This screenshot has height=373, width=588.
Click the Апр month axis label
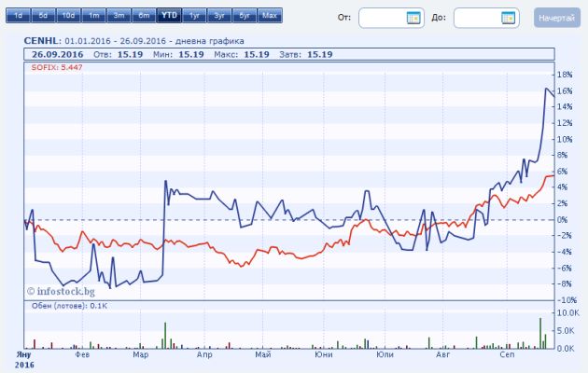point(204,354)
